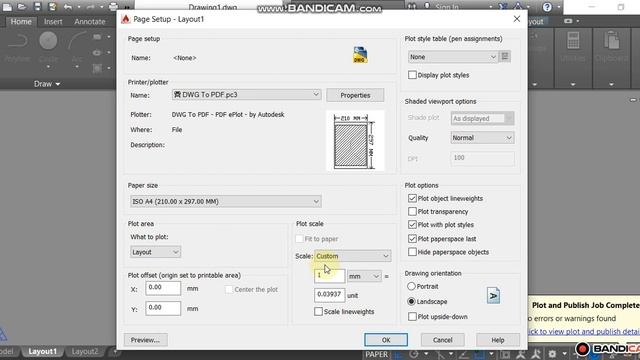This screenshot has height=360, width=640.
Task: Click the hatch tool icon in Draw panel
Action: tap(97, 68)
